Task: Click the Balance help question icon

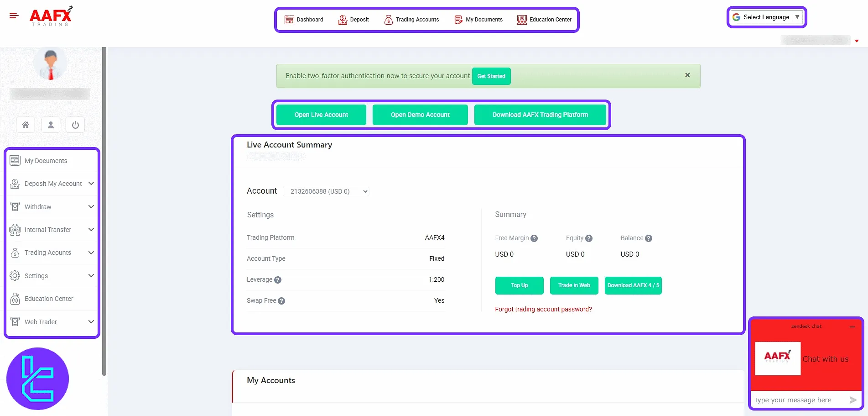Action: pyautogui.click(x=649, y=238)
